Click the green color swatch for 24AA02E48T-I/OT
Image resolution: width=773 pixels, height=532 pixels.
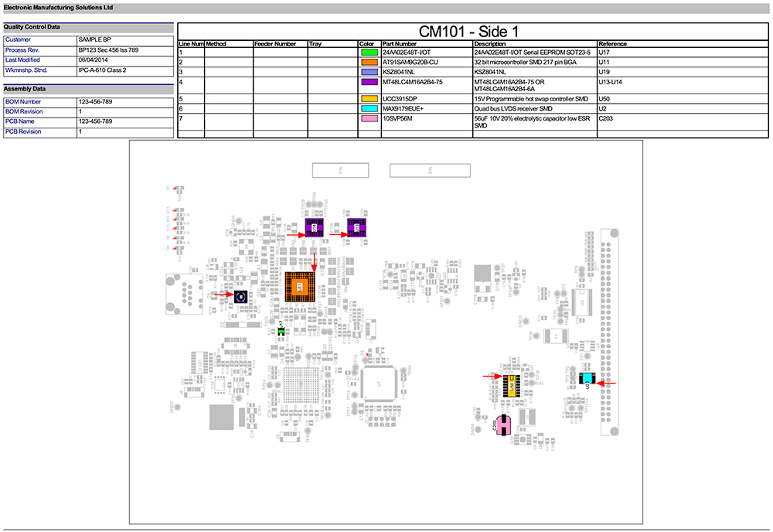tap(369, 52)
